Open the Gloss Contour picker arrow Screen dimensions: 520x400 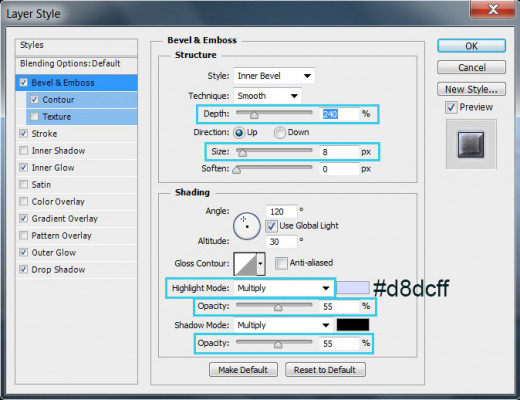(x=261, y=264)
